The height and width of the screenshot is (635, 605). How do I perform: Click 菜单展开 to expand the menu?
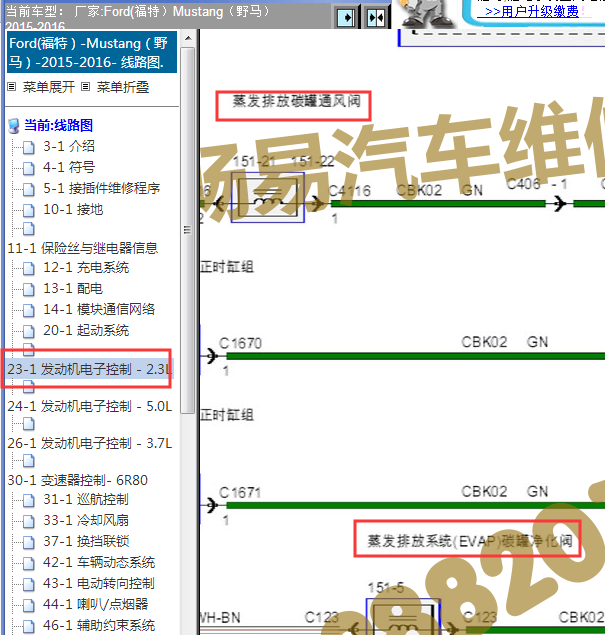(x=49, y=87)
